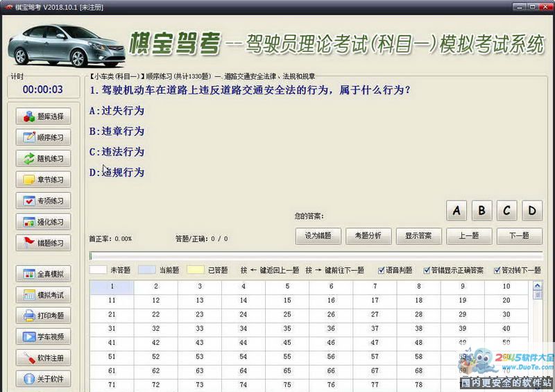555x392 pixels.
Task: Open the 题库选择 question bank icon
Action: [x=43, y=117]
